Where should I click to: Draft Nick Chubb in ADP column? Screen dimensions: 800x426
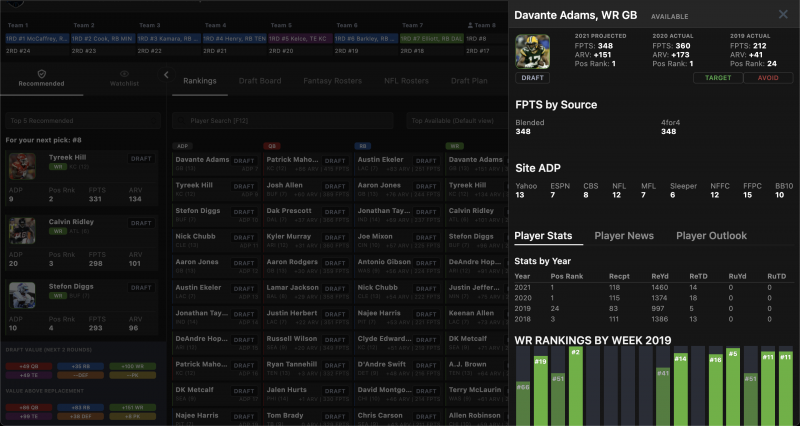(x=244, y=237)
